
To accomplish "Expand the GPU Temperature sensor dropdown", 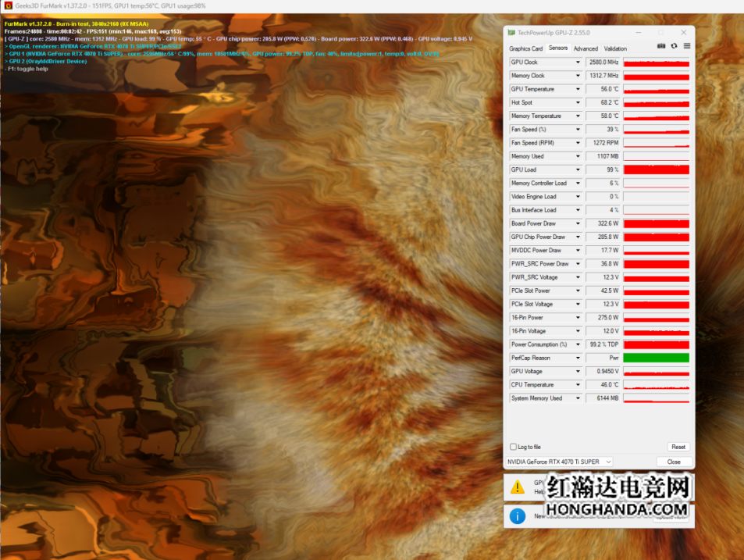I will [x=578, y=89].
